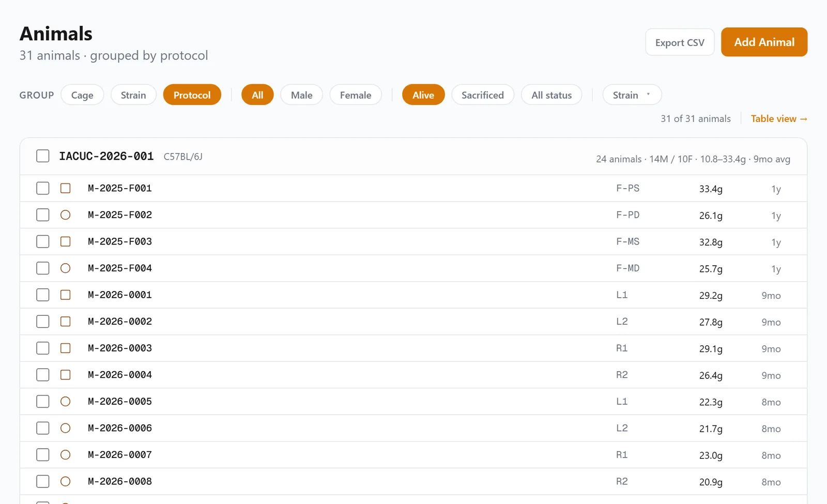
Task: Click the square sex icon beside M-2026-0003
Action: click(65, 348)
